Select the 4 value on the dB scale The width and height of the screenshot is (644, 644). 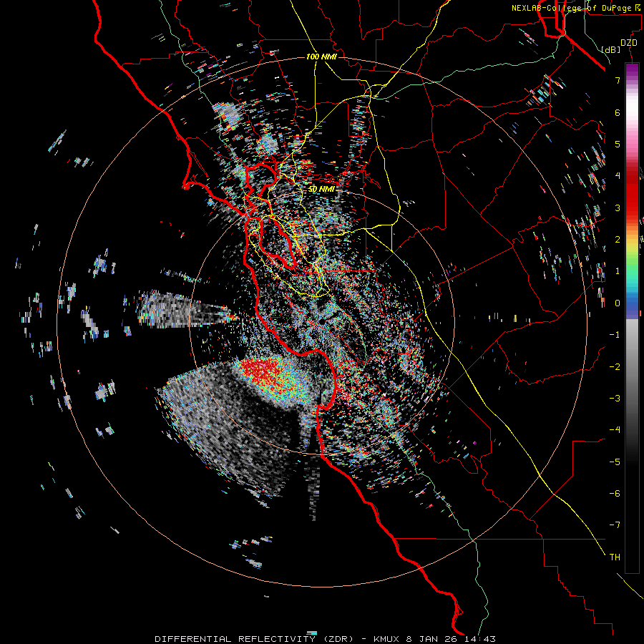pyautogui.click(x=618, y=176)
